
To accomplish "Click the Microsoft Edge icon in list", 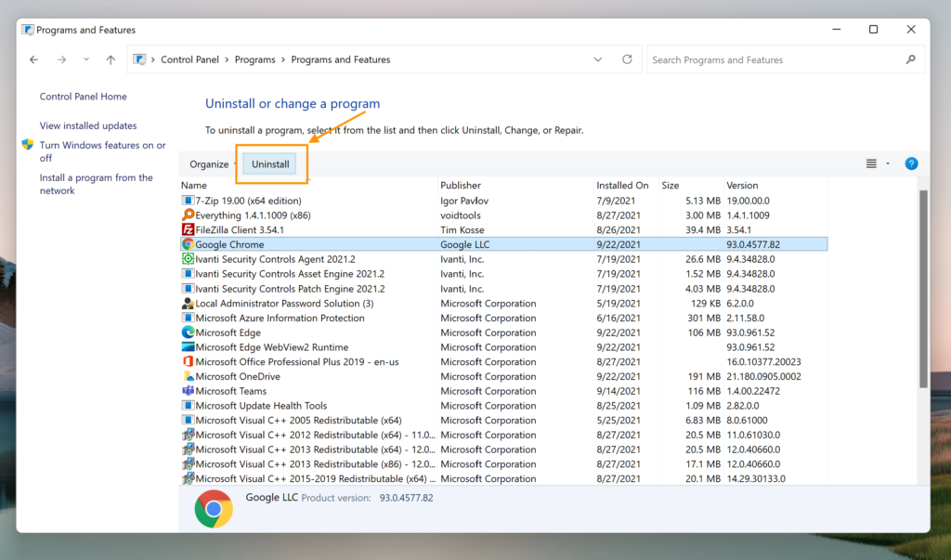I will [188, 332].
